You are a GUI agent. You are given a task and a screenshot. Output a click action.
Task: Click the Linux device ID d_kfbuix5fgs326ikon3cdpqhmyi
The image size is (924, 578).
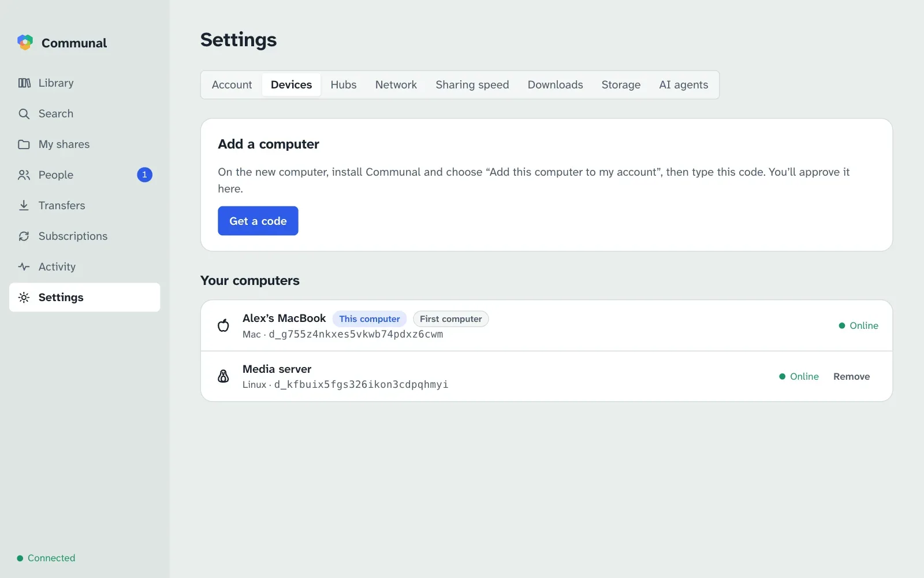(361, 384)
